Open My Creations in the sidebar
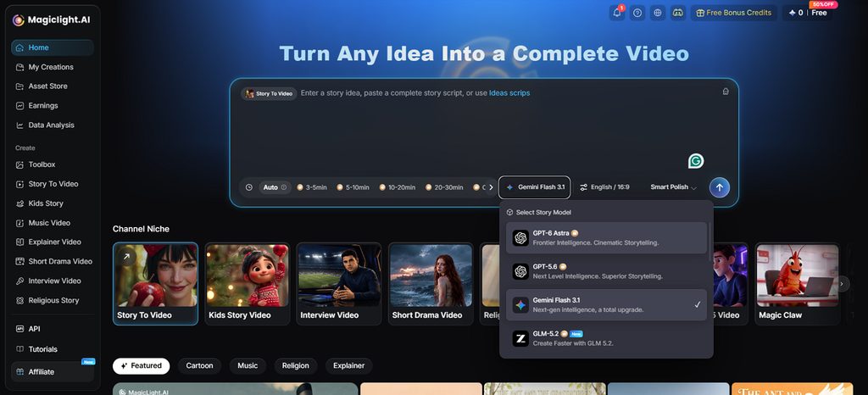The image size is (868, 395). point(53,67)
